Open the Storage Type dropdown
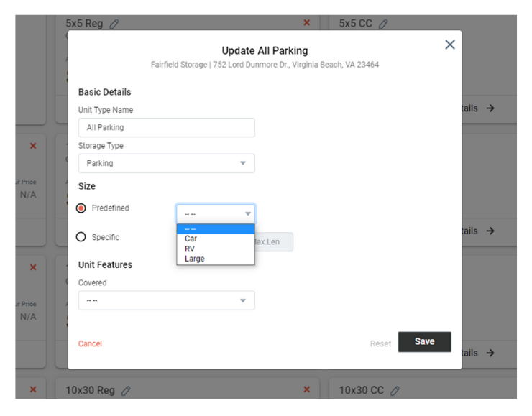 click(166, 163)
